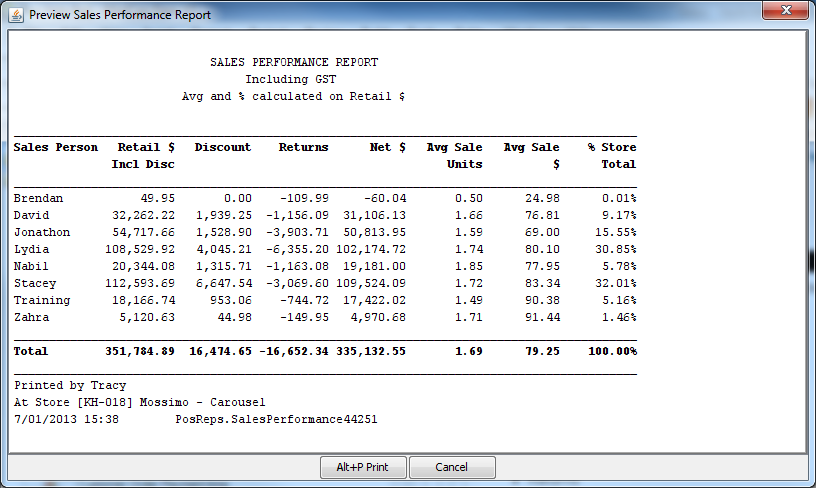Screen dimensions: 816x488
Task: Click the Java icon in title bar
Action: [16, 15]
